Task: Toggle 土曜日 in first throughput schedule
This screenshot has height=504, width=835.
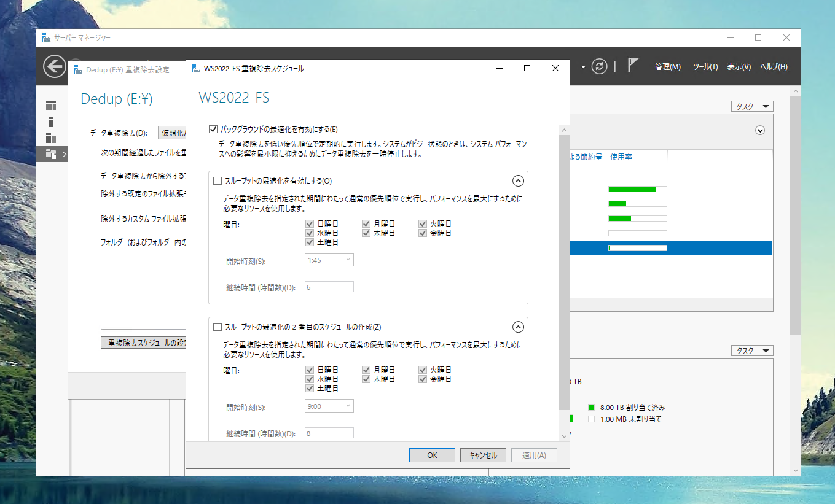Action: pos(310,242)
